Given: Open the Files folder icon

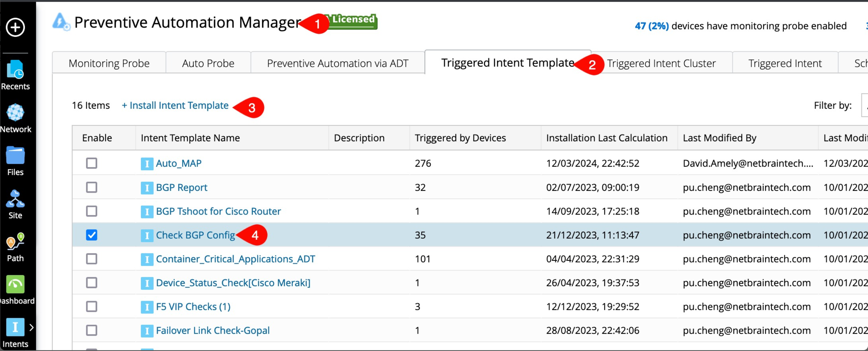Looking at the screenshot, I should pos(15,156).
